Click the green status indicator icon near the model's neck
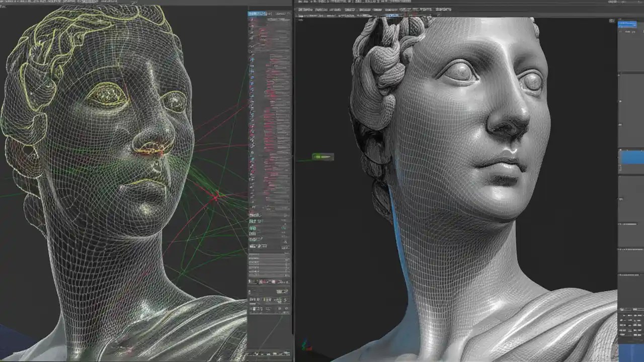 322,157
